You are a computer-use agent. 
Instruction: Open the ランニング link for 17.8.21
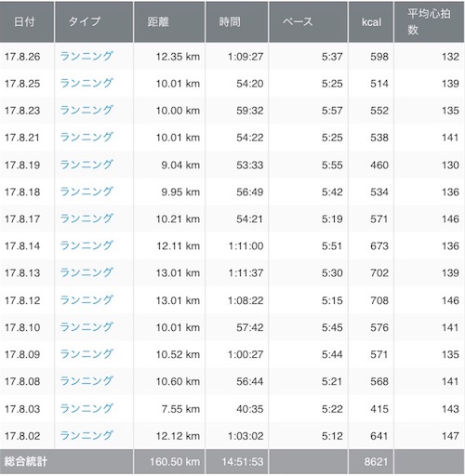(x=86, y=137)
